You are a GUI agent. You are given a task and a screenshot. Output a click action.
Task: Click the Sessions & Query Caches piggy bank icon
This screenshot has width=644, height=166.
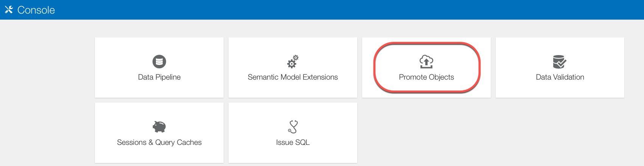point(159,127)
